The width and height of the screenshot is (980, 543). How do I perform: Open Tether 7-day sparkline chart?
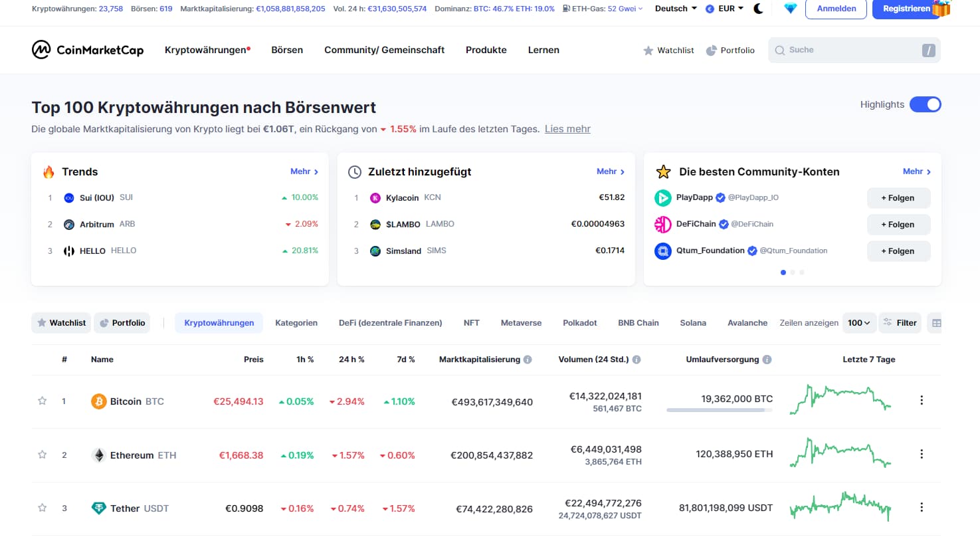click(x=840, y=506)
